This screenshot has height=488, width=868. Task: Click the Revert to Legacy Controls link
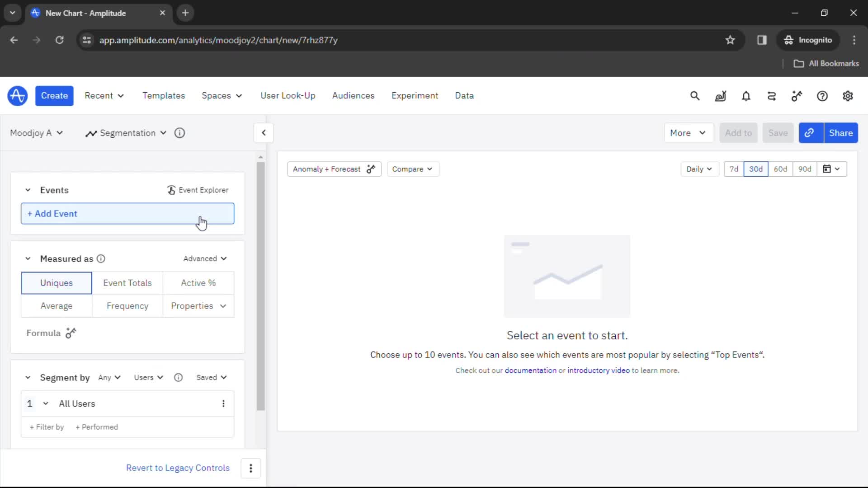click(178, 468)
